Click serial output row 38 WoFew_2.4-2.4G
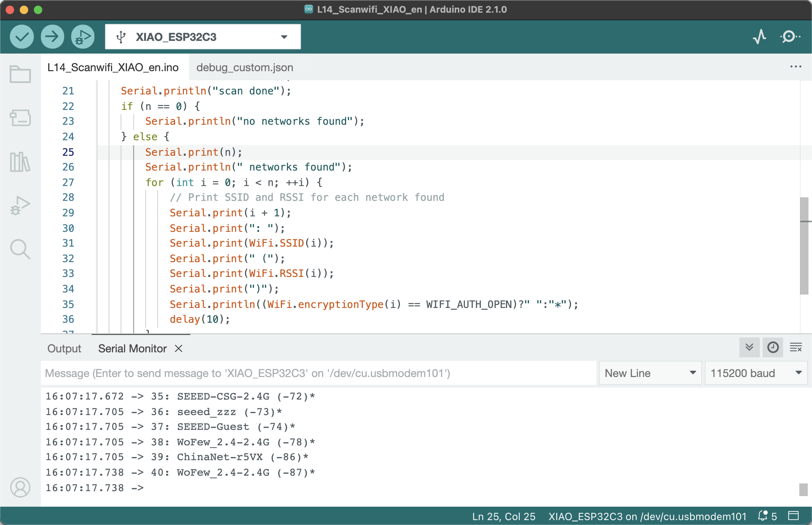This screenshot has height=525, width=812. coord(180,442)
